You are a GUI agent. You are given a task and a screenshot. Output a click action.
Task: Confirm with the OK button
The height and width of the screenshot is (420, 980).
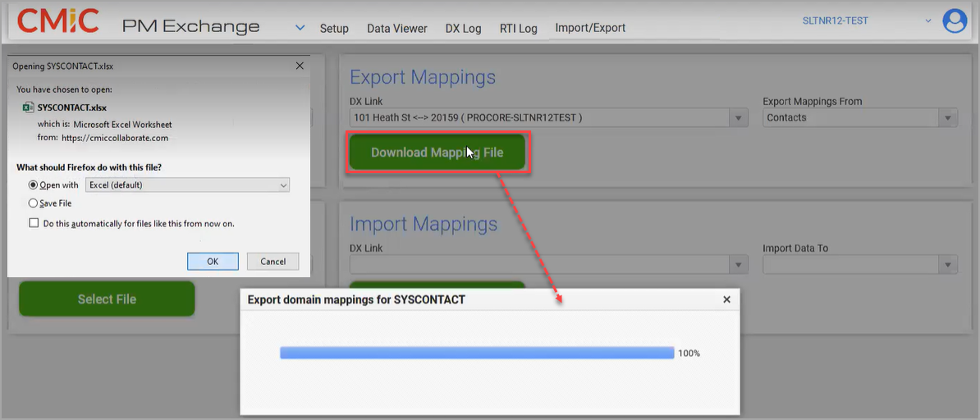[213, 261]
